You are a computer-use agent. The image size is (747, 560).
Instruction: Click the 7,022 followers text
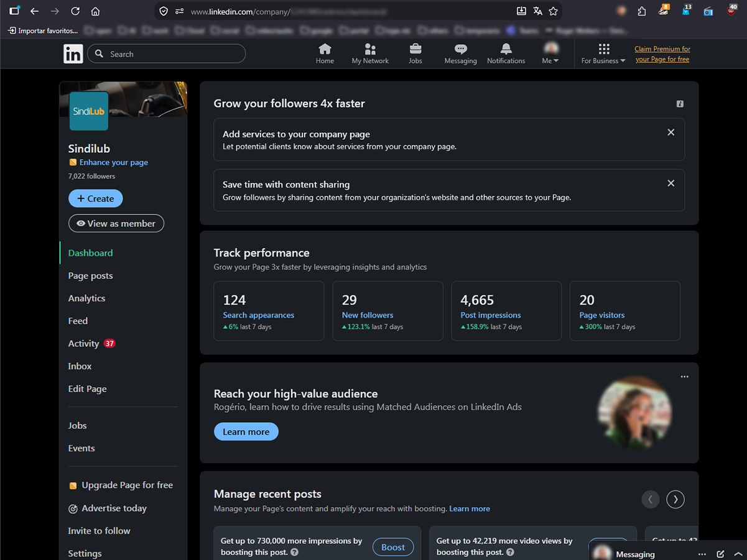point(91,176)
